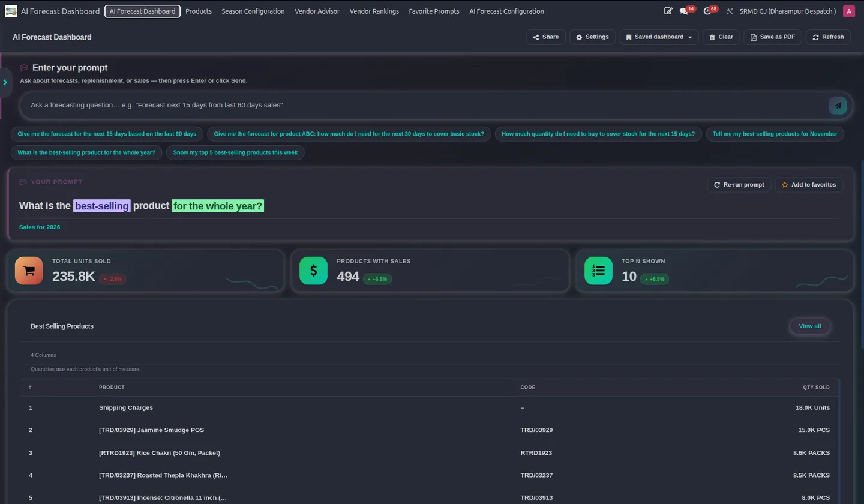Click the 235.8K total units value
Image resolution: width=864 pixels, height=504 pixels.
click(74, 277)
